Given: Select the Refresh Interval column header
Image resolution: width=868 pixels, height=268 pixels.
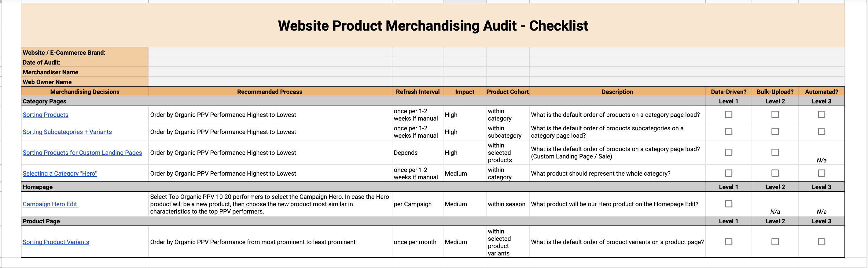Looking at the screenshot, I should 418,92.
